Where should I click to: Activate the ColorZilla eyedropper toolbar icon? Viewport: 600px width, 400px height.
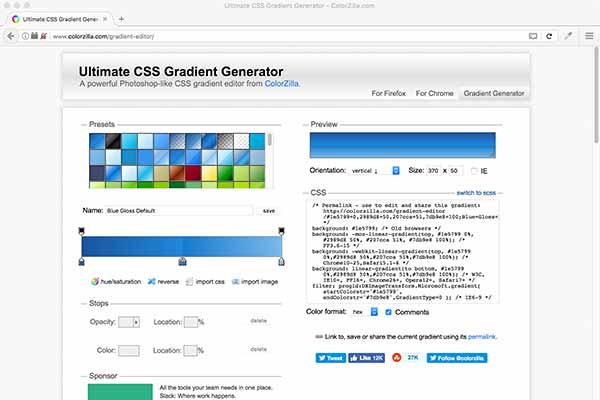click(x=568, y=36)
